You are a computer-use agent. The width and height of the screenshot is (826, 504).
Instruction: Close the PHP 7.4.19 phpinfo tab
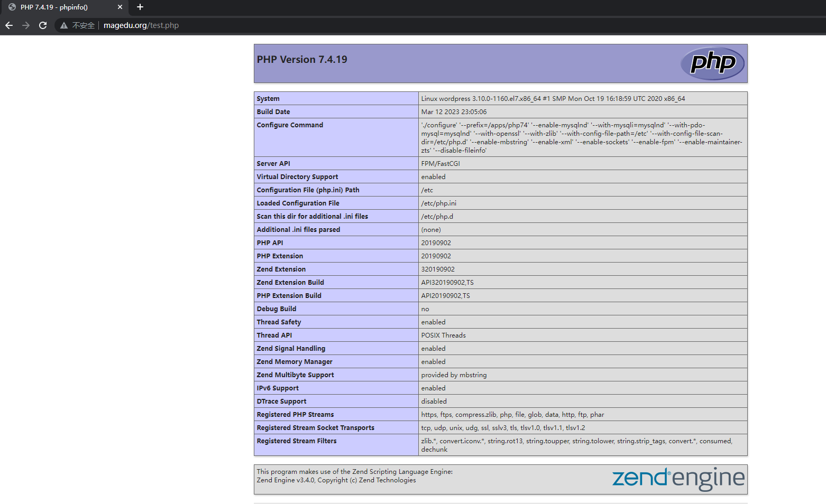[x=120, y=7]
